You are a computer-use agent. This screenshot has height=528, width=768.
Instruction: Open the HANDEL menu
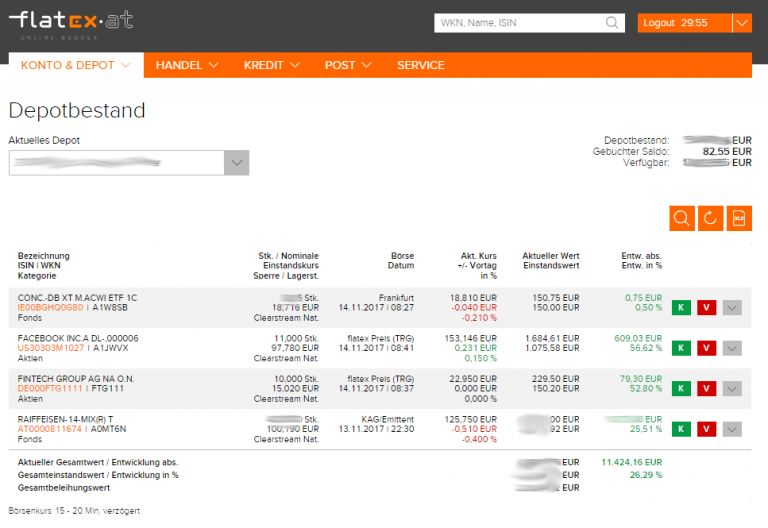click(187, 65)
